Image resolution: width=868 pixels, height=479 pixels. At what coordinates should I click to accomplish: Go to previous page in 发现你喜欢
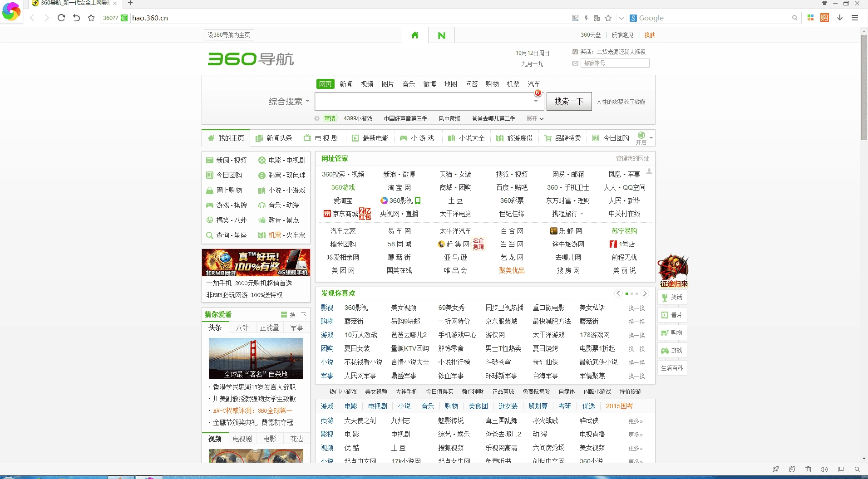(x=618, y=293)
